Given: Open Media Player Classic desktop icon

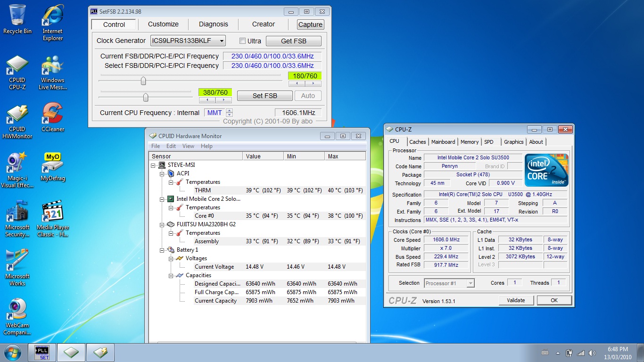Looking at the screenshot, I should click(53, 219).
